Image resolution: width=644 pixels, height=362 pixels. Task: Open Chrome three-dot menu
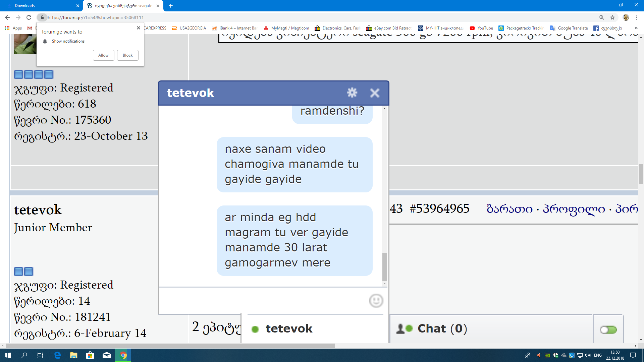pyautogui.click(x=637, y=17)
